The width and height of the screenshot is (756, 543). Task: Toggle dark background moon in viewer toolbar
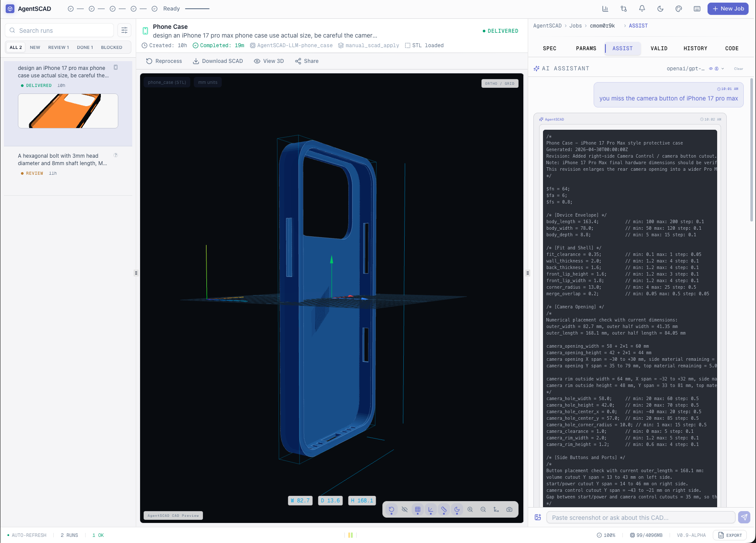click(457, 509)
